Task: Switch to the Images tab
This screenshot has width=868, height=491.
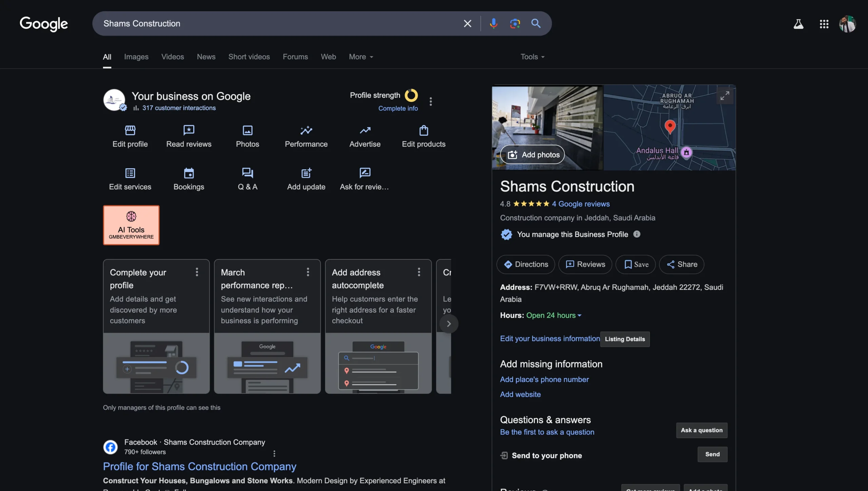Action: coord(136,57)
